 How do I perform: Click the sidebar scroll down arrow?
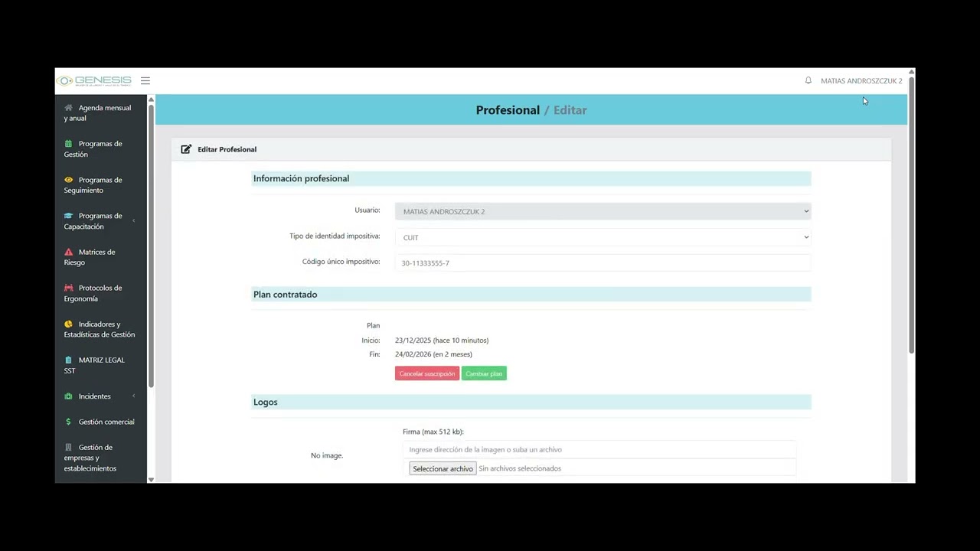click(x=151, y=479)
